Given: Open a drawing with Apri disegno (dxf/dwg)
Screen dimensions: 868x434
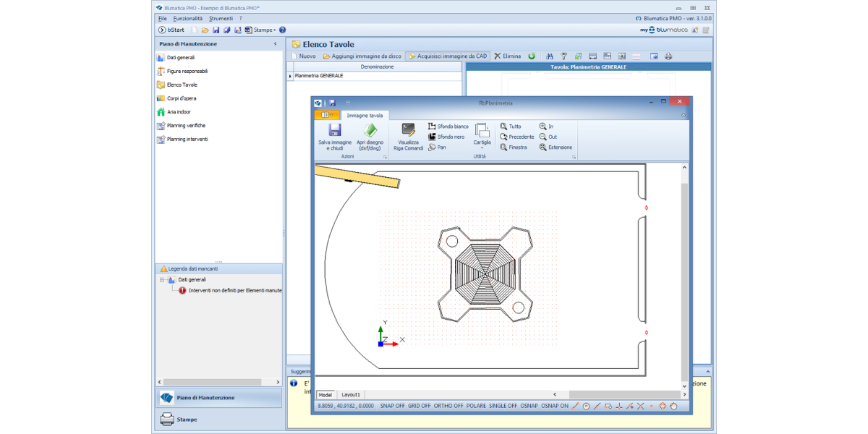Looking at the screenshot, I should click(x=370, y=131).
